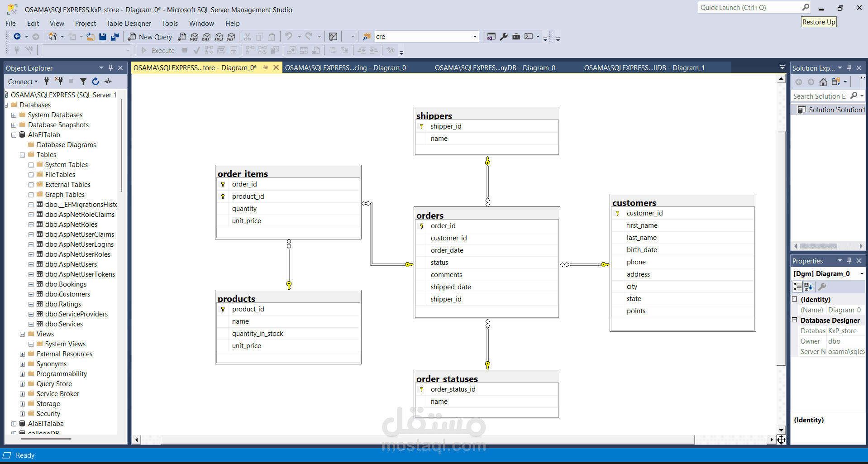This screenshot has width=868, height=464.
Task: Click the New Query button
Action: (x=150, y=37)
